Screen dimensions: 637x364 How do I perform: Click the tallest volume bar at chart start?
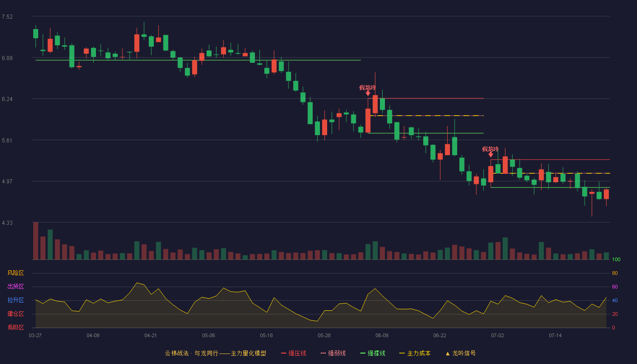[x=35, y=241]
